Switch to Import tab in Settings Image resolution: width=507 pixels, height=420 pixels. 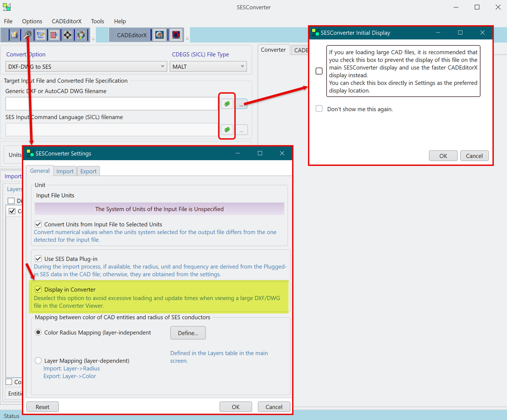click(x=65, y=171)
